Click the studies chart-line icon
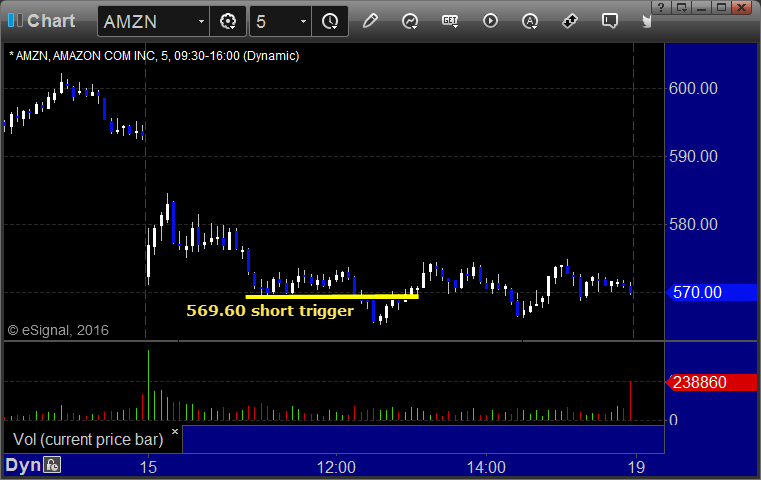 point(410,21)
